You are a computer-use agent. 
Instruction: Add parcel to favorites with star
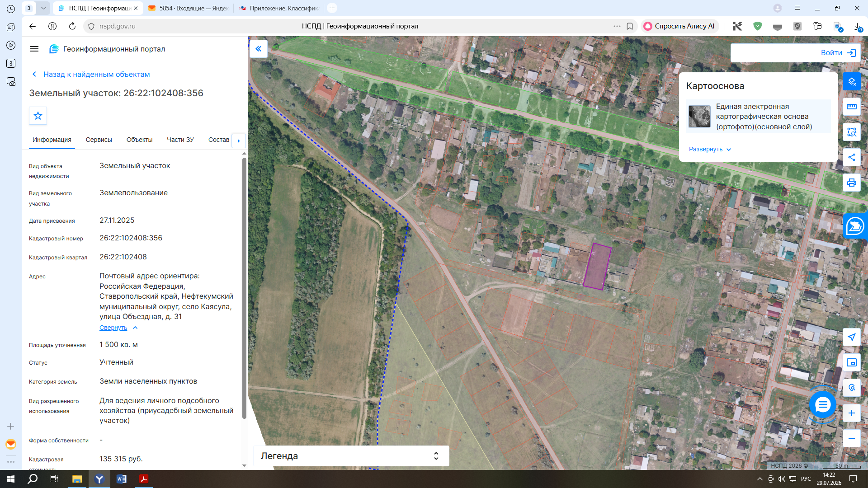click(x=38, y=116)
